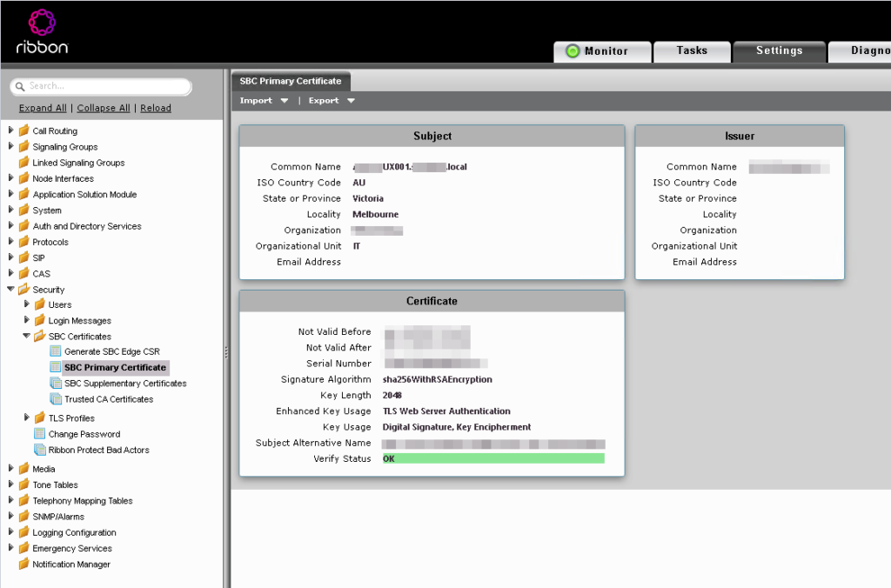The width and height of the screenshot is (891, 588).
Task: Click the TLS Profiles folder icon
Action: point(40,418)
